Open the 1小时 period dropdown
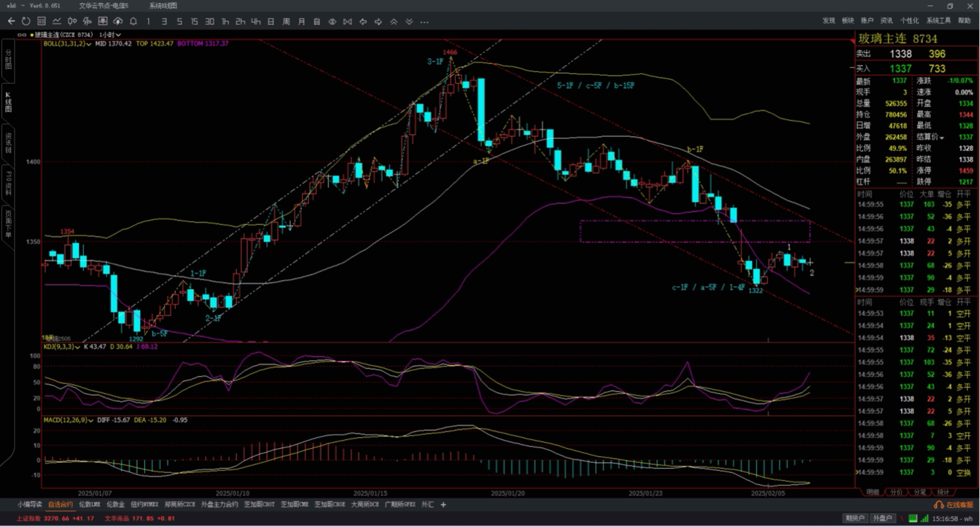The height and width of the screenshot is (527, 980). click(110, 35)
